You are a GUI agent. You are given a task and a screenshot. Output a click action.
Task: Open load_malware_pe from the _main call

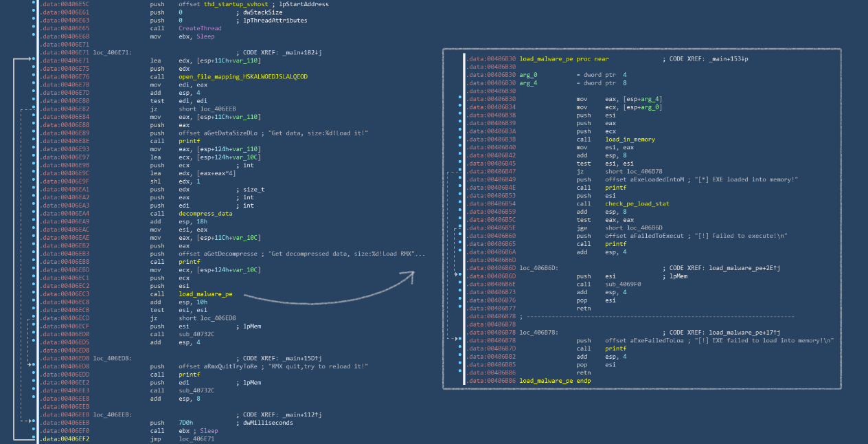click(x=205, y=293)
